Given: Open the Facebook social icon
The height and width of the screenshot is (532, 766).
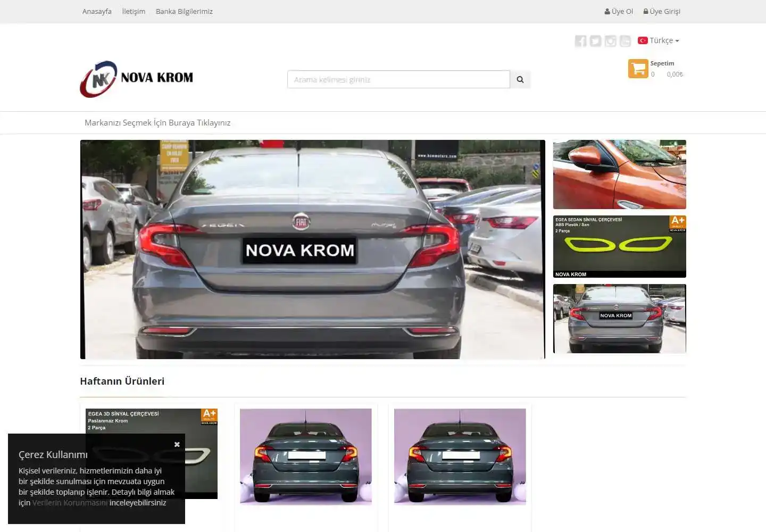Looking at the screenshot, I should pos(580,41).
